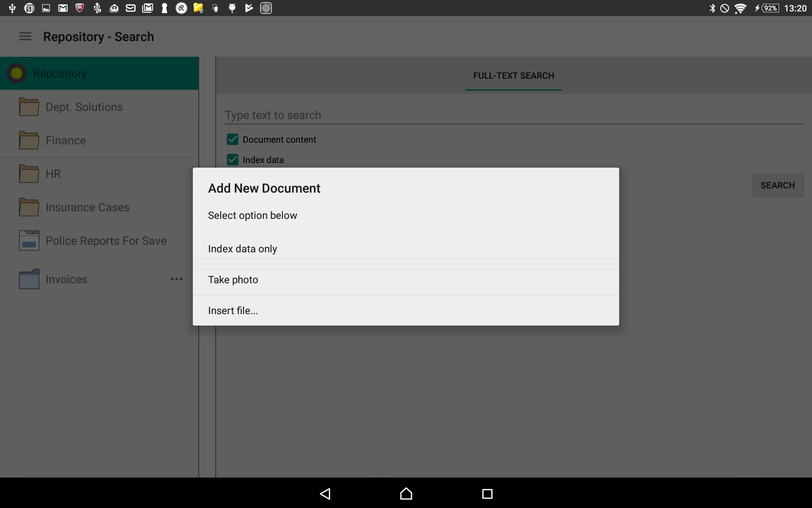Click the Invoices folder icon

28,279
